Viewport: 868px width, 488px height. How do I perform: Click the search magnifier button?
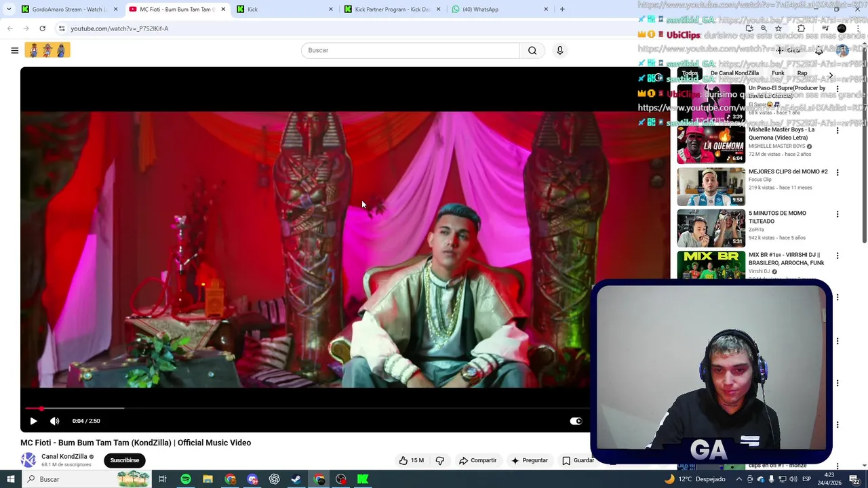[x=532, y=50]
